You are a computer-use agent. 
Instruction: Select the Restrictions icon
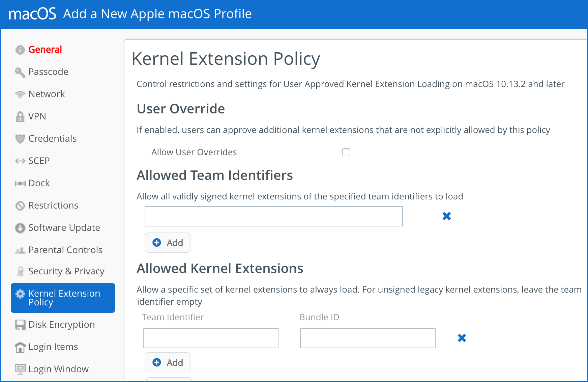20,205
